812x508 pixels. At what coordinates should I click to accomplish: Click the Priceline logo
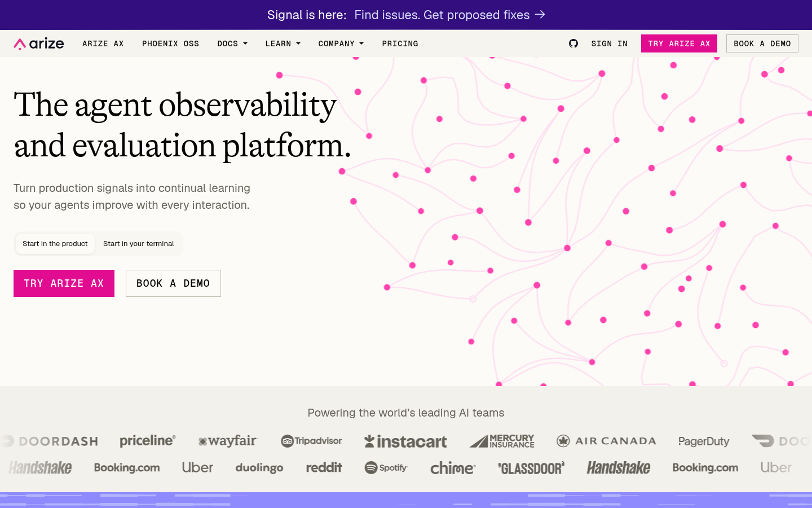(148, 441)
